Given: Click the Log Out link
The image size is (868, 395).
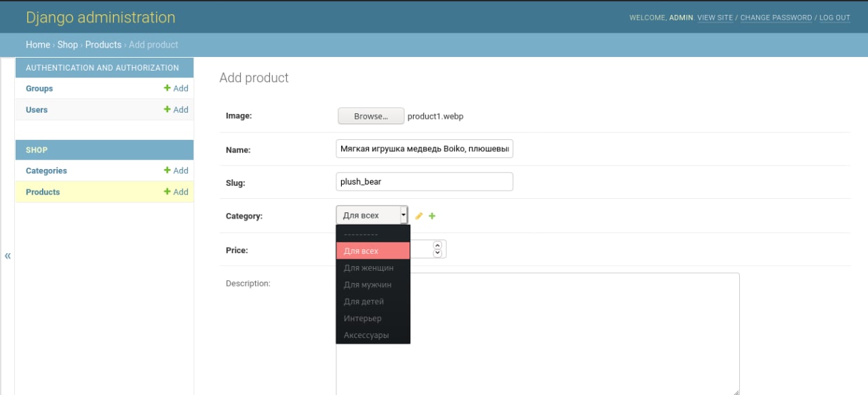Looking at the screenshot, I should 835,18.
